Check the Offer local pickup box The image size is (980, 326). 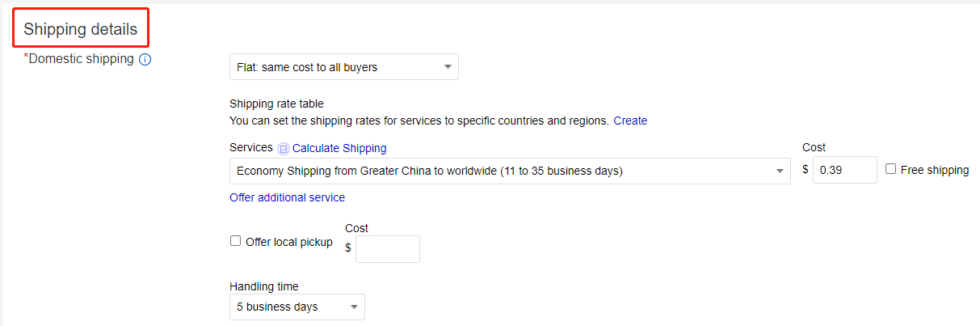pyautogui.click(x=236, y=241)
